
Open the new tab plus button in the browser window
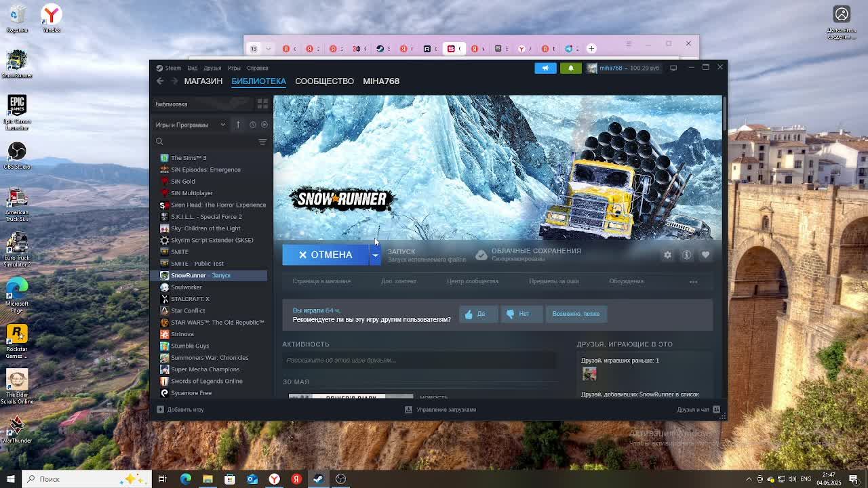click(591, 49)
